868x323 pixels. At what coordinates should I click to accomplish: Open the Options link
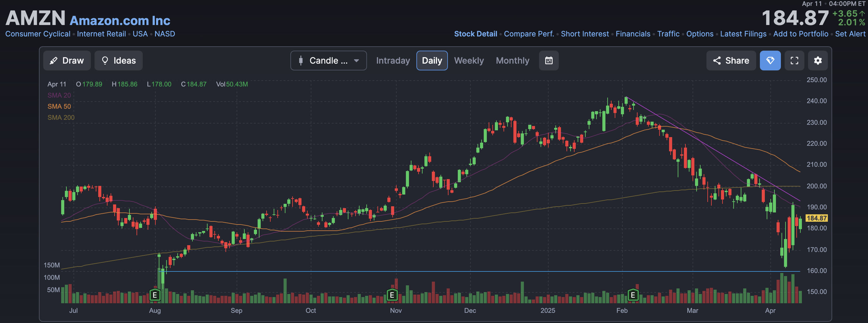click(700, 34)
